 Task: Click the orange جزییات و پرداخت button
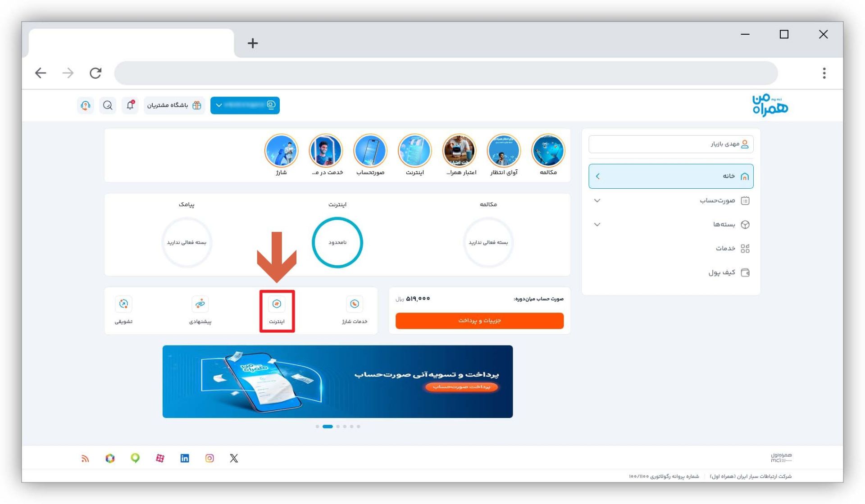pos(479,321)
